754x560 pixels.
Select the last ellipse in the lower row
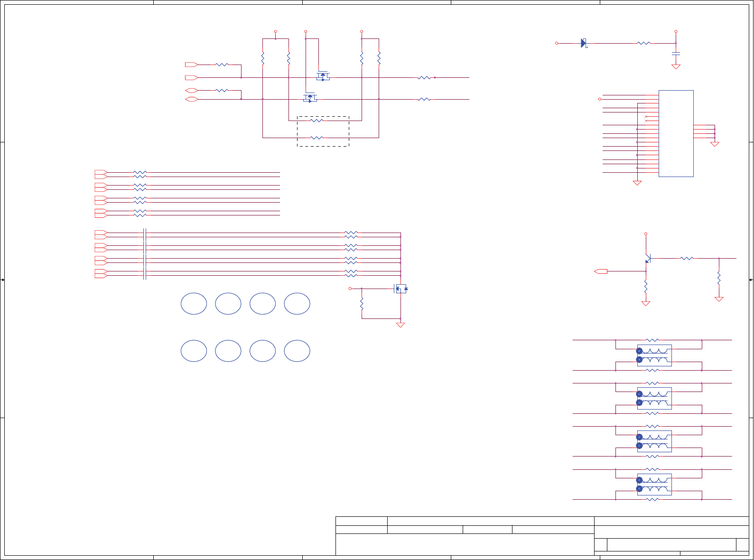[297, 351]
